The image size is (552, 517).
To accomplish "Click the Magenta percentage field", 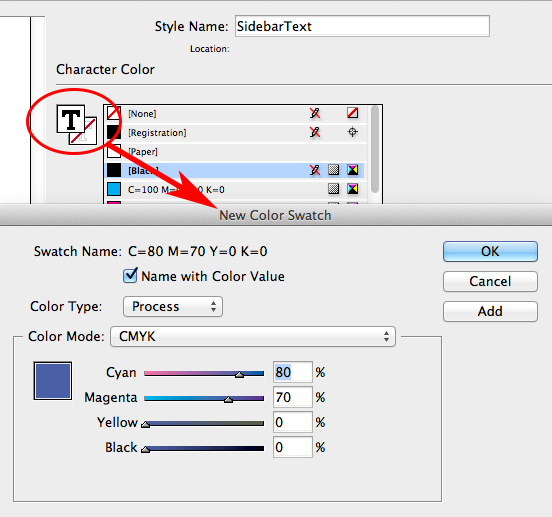I will [x=293, y=397].
